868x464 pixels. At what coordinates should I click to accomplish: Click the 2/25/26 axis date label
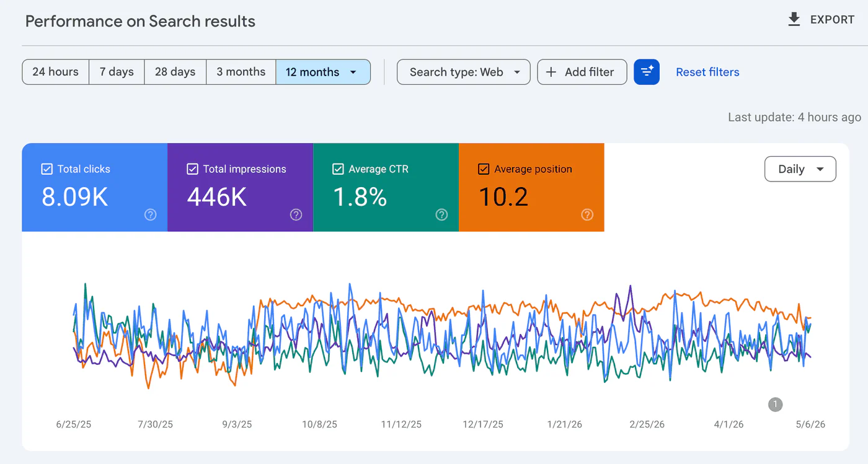pyautogui.click(x=647, y=424)
